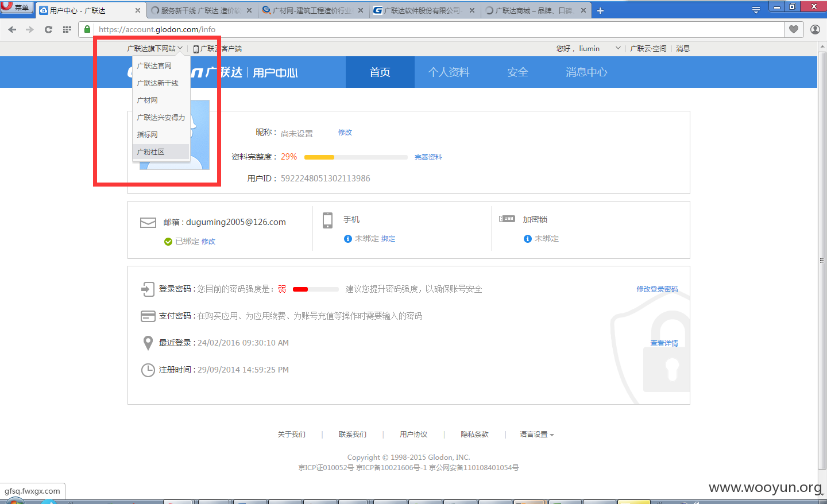This screenshot has height=504, width=827.
Task: Click the profile completeness progress bar
Action: pos(356,157)
